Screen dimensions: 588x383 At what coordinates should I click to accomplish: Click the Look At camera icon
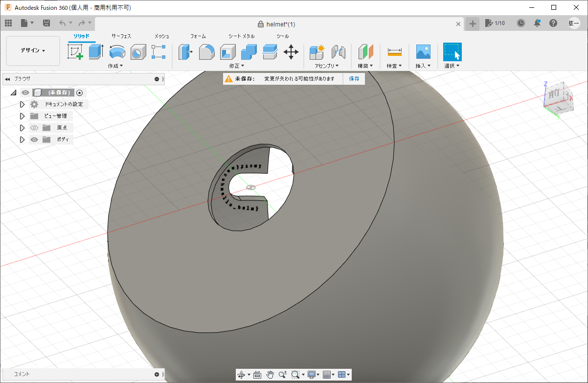click(257, 375)
